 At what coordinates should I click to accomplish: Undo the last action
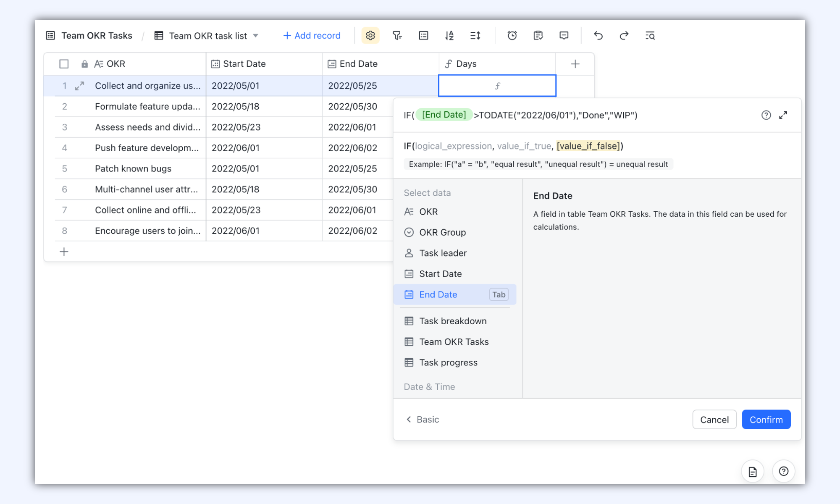(x=598, y=36)
